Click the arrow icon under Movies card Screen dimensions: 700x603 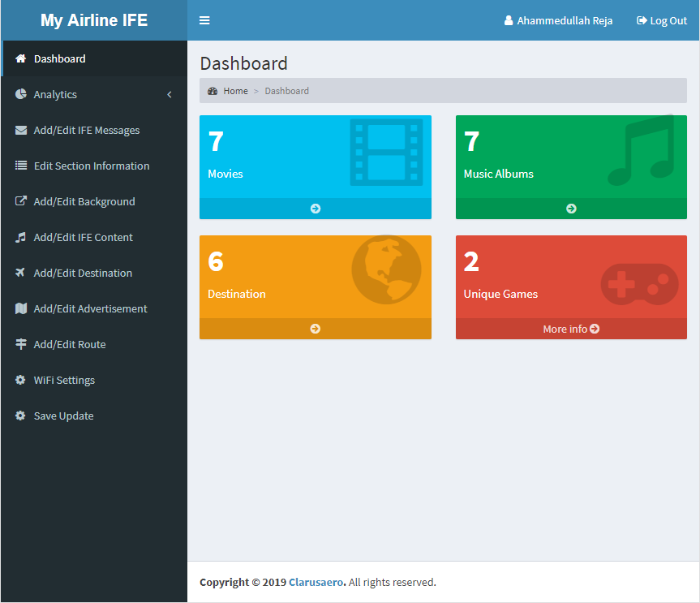coord(316,209)
